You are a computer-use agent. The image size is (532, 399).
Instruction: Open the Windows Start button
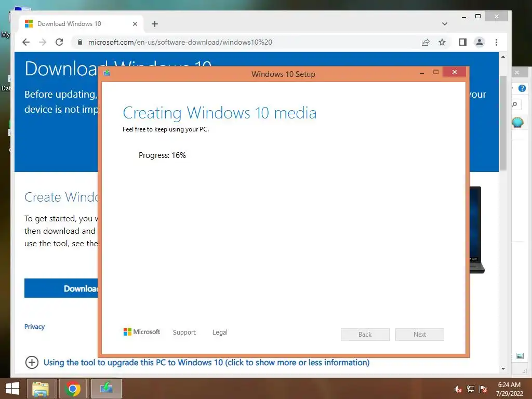point(12,389)
